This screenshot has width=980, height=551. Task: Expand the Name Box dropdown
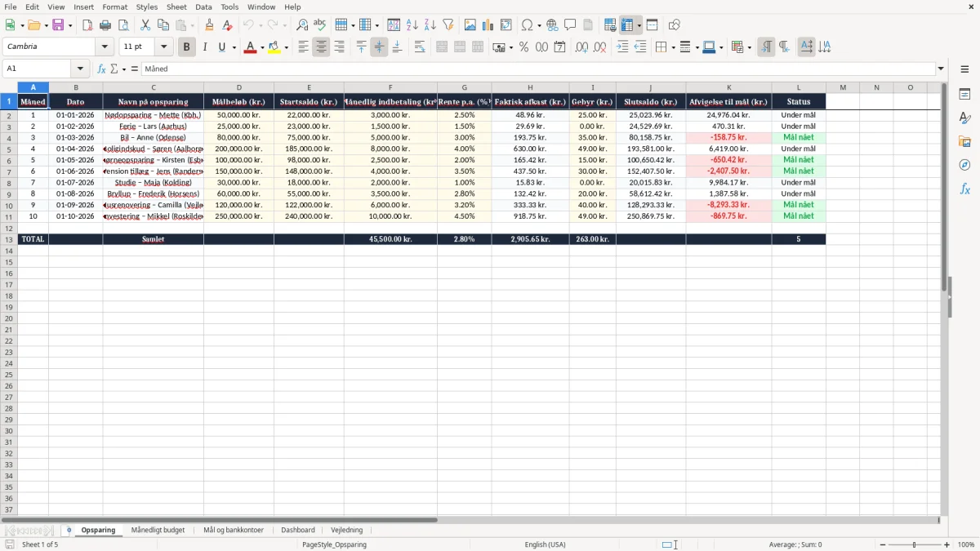[x=80, y=69]
